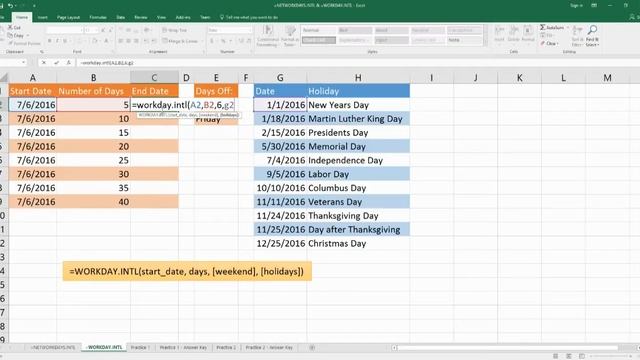
Task: Click the Cut scissors button
Action: pyautogui.click(x=14, y=27)
